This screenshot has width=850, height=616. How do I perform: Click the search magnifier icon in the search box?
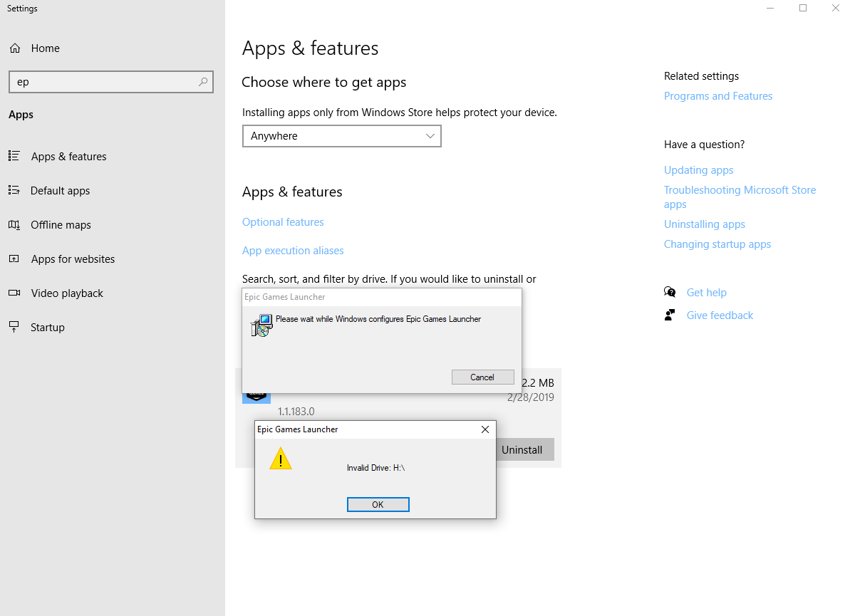(203, 82)
